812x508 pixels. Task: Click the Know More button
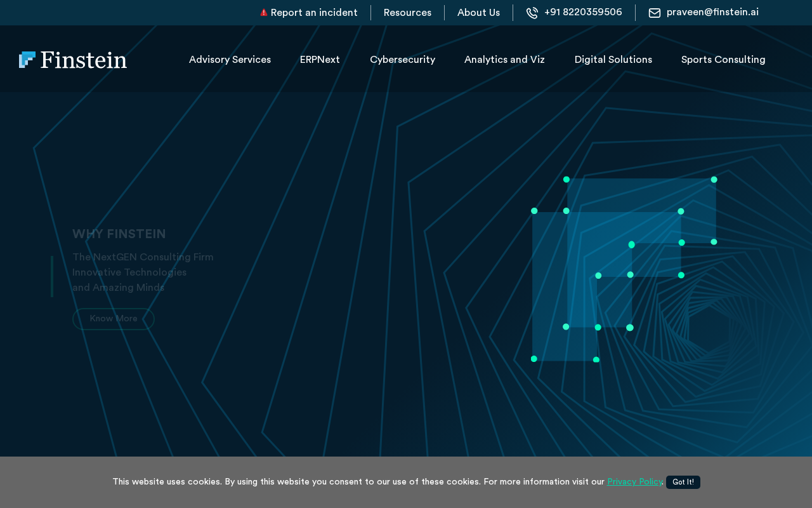click(114, 319)
